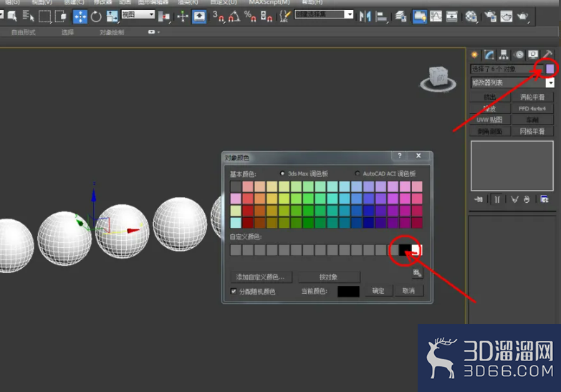The image size is (561, 392).
Task: Switch to Motion command panel tab
Action: (519, 54)
